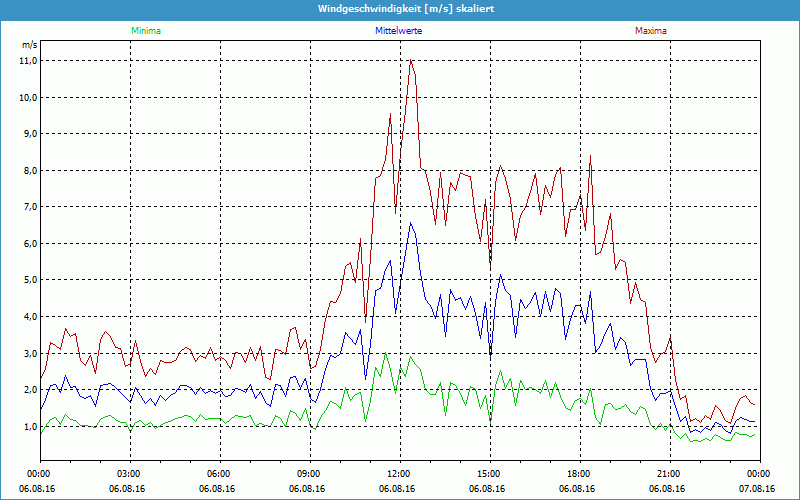Select the 7,0 y-axis value label

coord(29,207)
